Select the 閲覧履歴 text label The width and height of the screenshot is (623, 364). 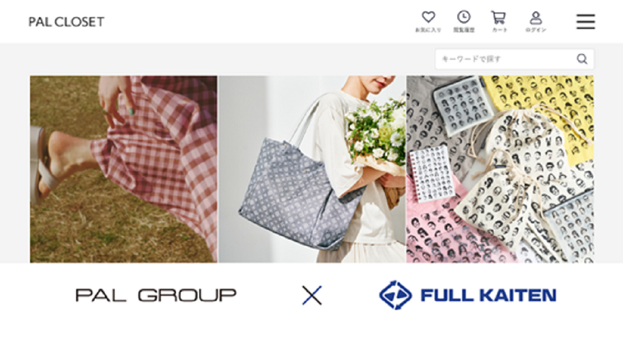(464, 30)
